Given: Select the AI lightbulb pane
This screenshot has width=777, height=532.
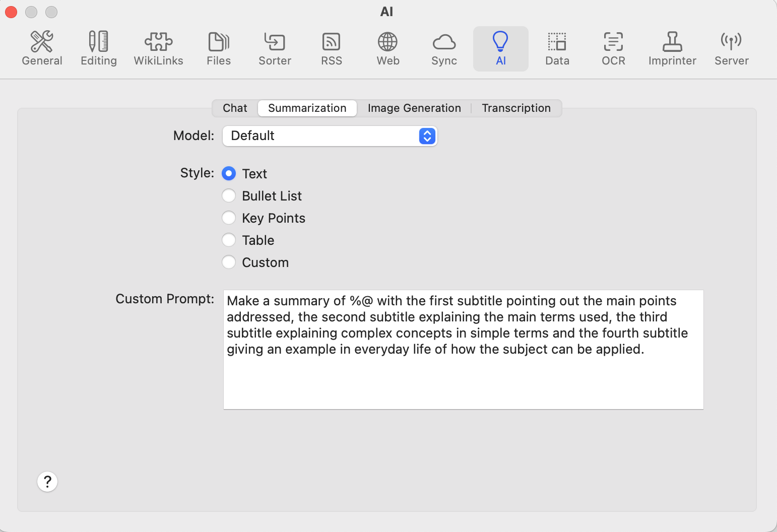Looking at the screenshot, I should pos(501,49).
